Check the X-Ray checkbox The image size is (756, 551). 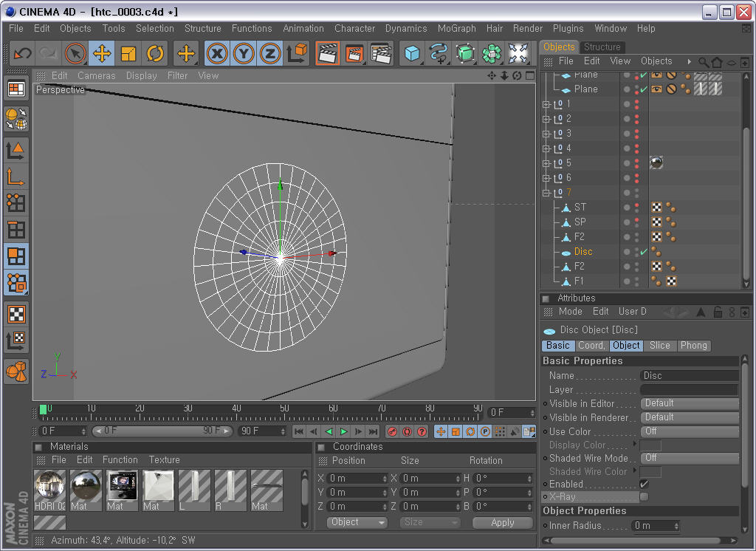644,496
